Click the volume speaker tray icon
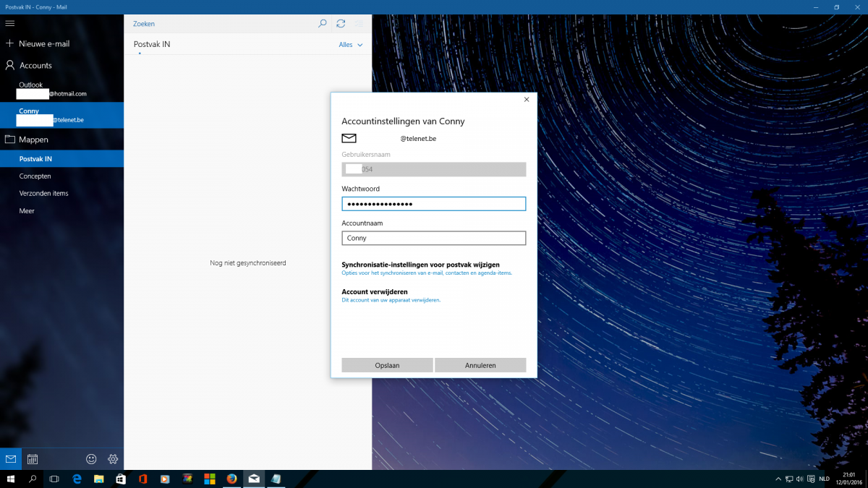 (x=799, y=479)
